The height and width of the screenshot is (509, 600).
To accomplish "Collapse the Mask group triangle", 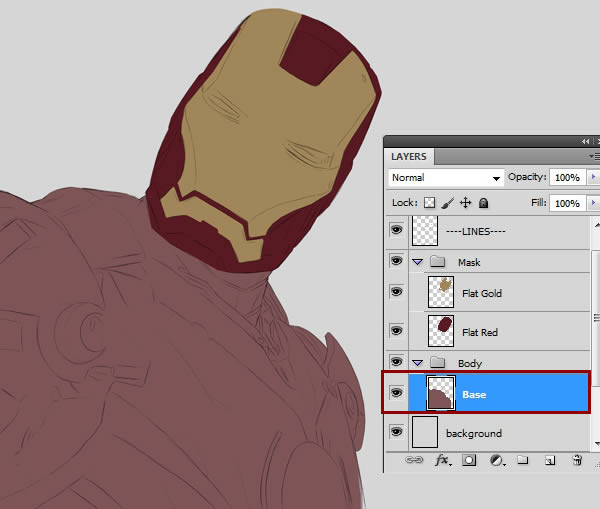I will click(417, 262).
